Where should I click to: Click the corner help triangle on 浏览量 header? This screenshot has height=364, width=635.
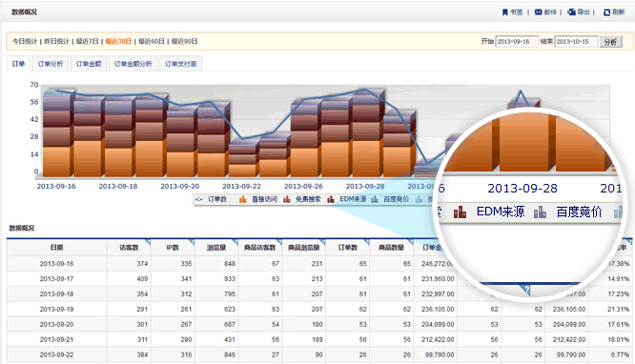coord(236,242)
